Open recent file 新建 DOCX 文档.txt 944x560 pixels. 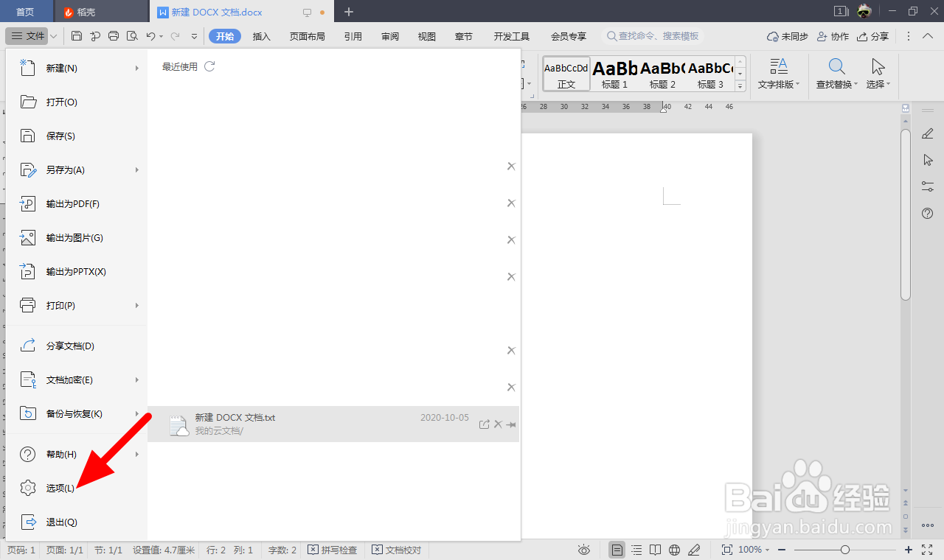[x=333, y=424]
